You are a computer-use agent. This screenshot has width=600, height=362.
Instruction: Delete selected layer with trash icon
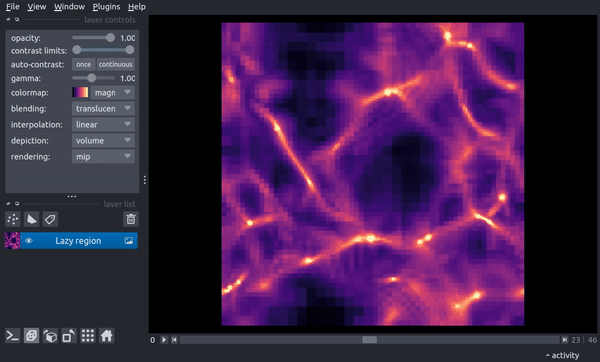click(x=131, y=219)
